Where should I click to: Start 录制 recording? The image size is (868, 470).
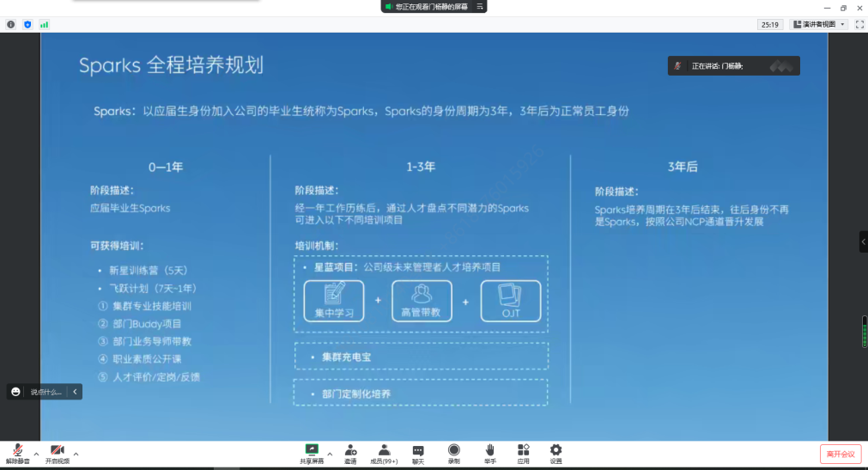coord(453,454)
